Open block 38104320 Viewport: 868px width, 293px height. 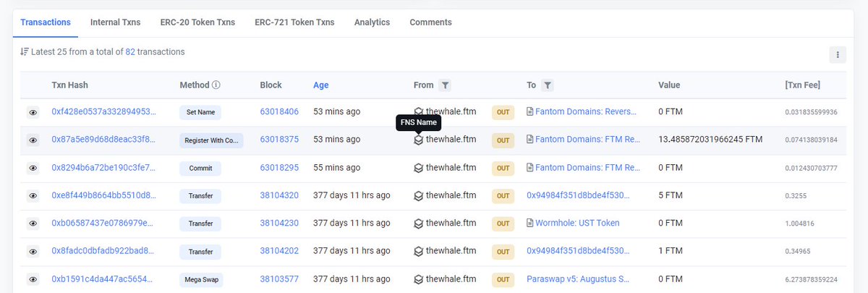click(x=279, y=195)
